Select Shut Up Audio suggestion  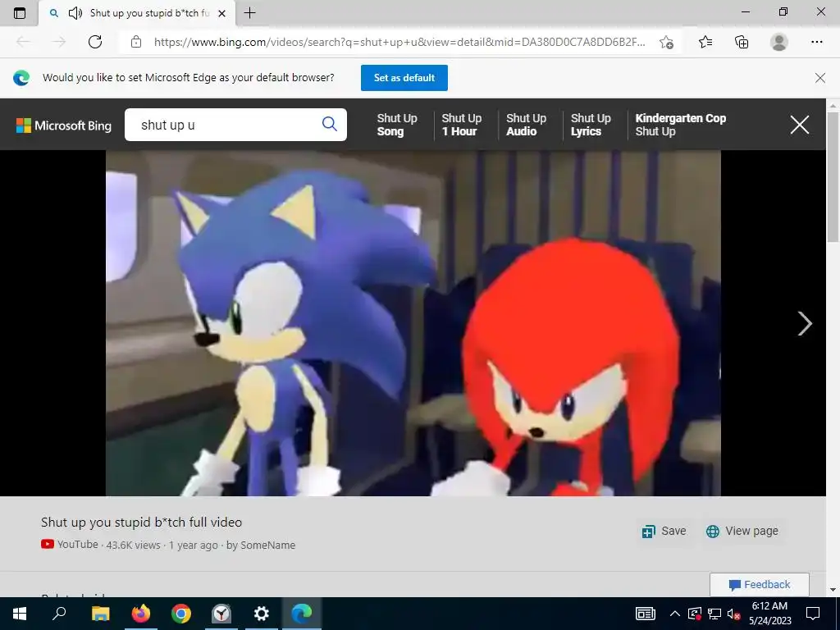click(526, 125)
